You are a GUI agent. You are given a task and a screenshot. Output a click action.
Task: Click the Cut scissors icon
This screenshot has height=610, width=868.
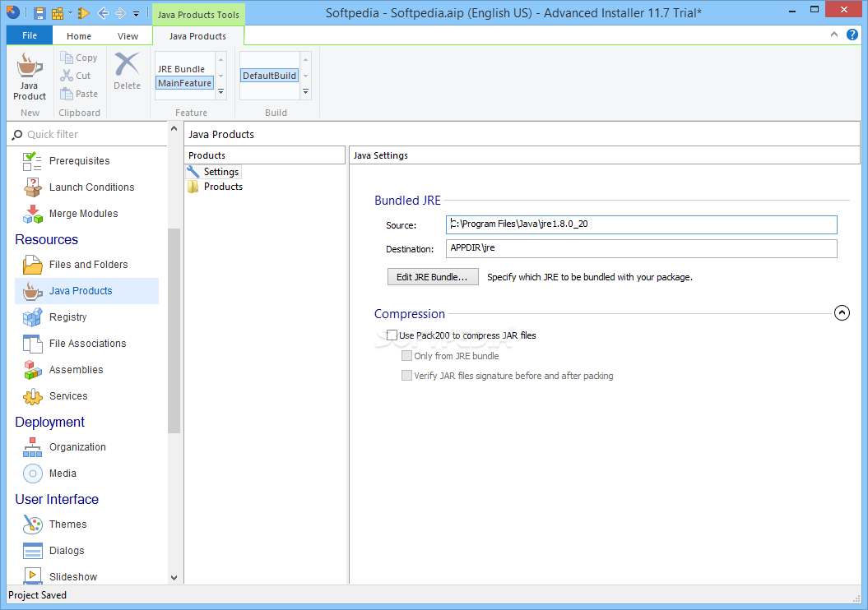click(x=67, y=76)
